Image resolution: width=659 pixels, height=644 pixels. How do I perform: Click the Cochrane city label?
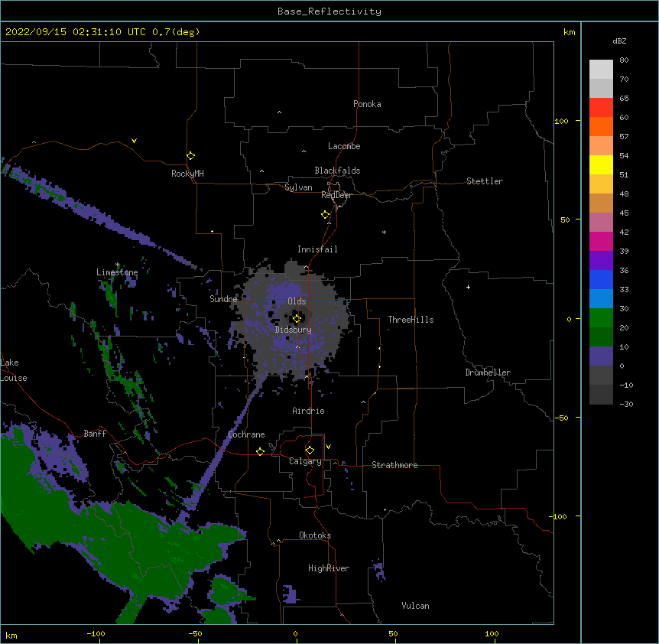pos(246,434)
